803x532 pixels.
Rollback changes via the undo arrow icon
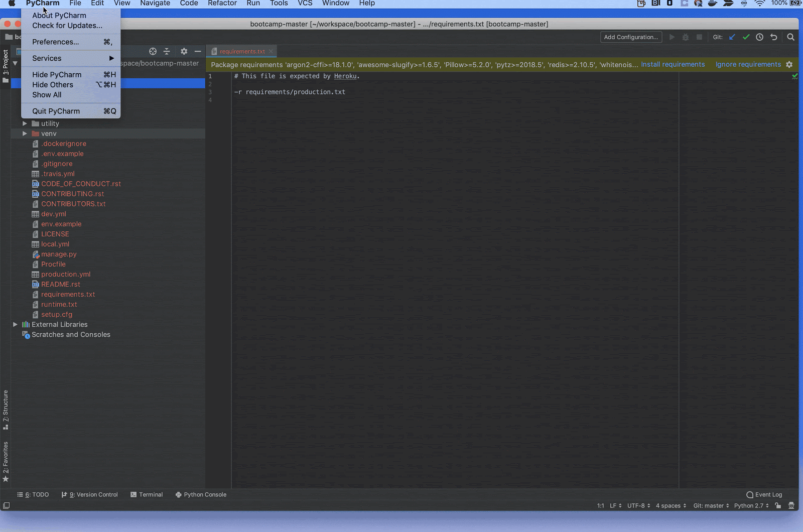(x=774, y=37)
